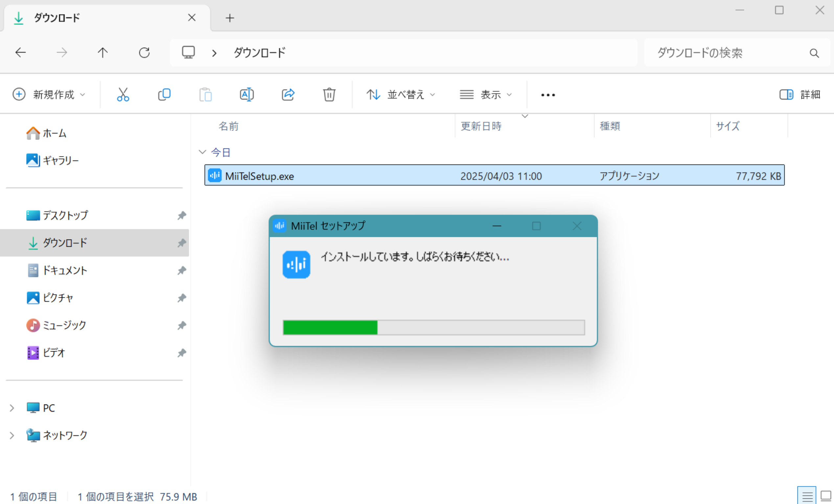This screenshot has height=504, width=834.
Task: Click the 1 個の項目を選択 75.9 MB status
Action: point(137,496)
